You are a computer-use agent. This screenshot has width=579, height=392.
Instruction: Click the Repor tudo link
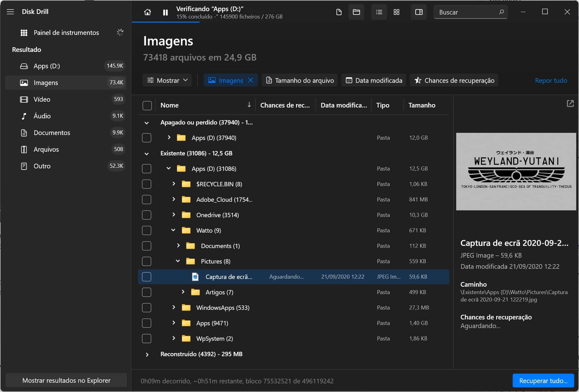551,80
